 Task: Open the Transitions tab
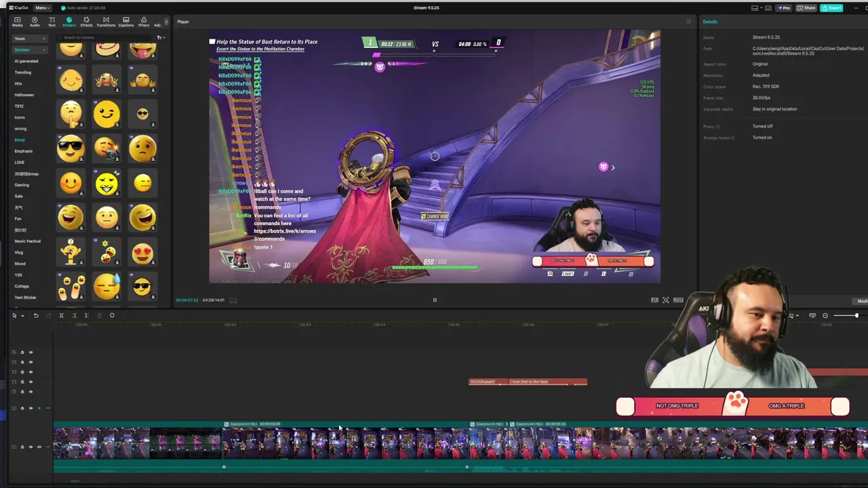coord(106,22)
